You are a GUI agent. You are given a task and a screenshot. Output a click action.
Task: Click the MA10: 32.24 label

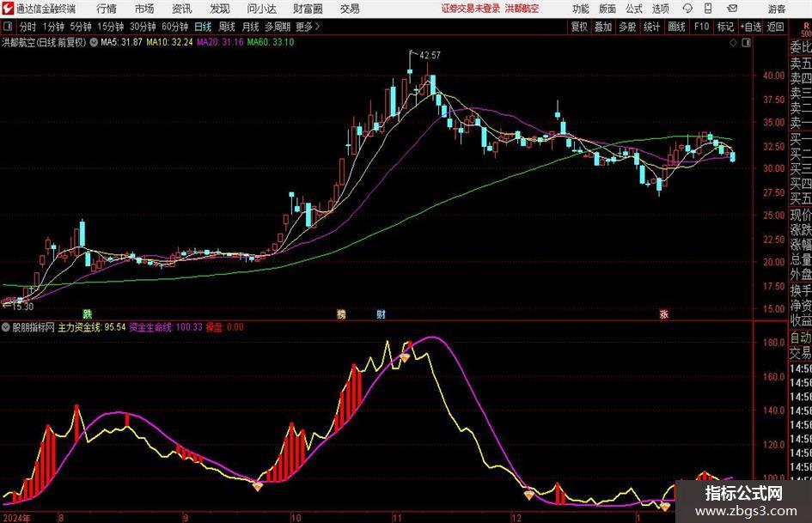click(169, 42)
